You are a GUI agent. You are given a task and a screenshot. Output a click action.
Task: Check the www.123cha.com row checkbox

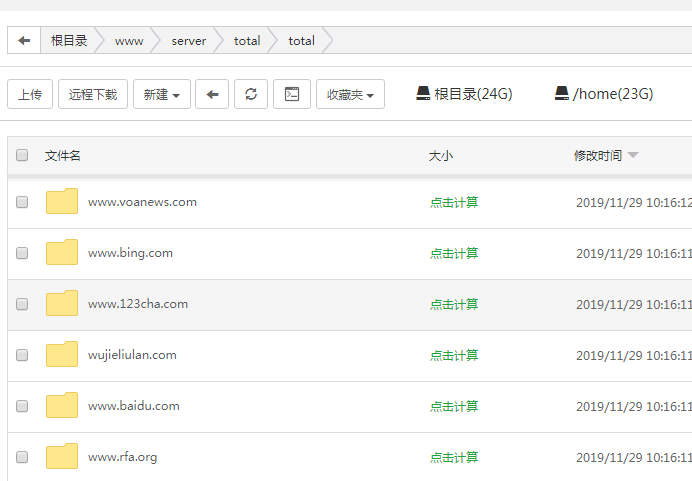(x=22, y=304)
